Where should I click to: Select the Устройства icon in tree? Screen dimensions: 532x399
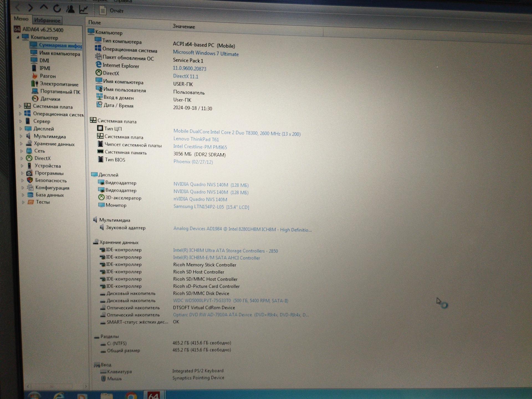click(29, 165)
